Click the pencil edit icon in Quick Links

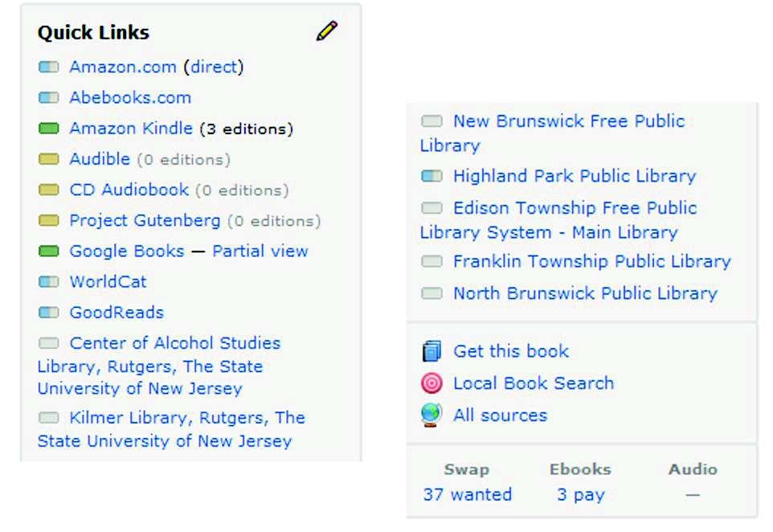tap(326, 31)
